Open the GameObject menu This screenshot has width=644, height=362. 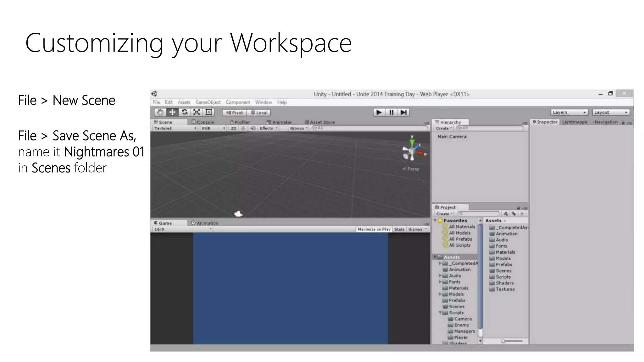208,102
